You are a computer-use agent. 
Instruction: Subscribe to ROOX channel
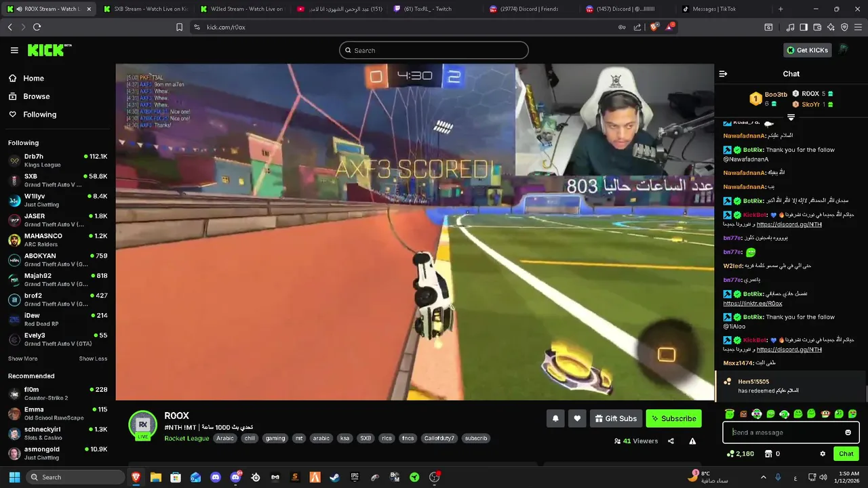coord(673,419)
